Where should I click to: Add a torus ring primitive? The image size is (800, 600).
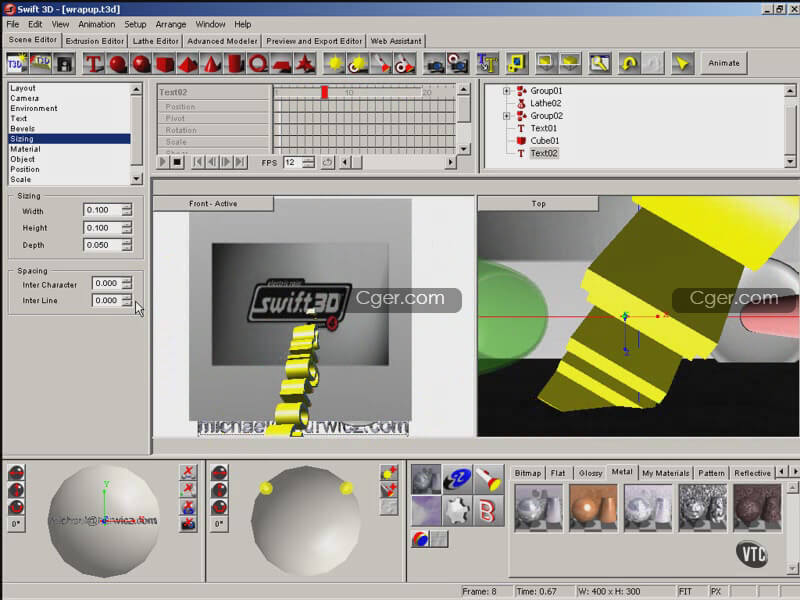258,63
